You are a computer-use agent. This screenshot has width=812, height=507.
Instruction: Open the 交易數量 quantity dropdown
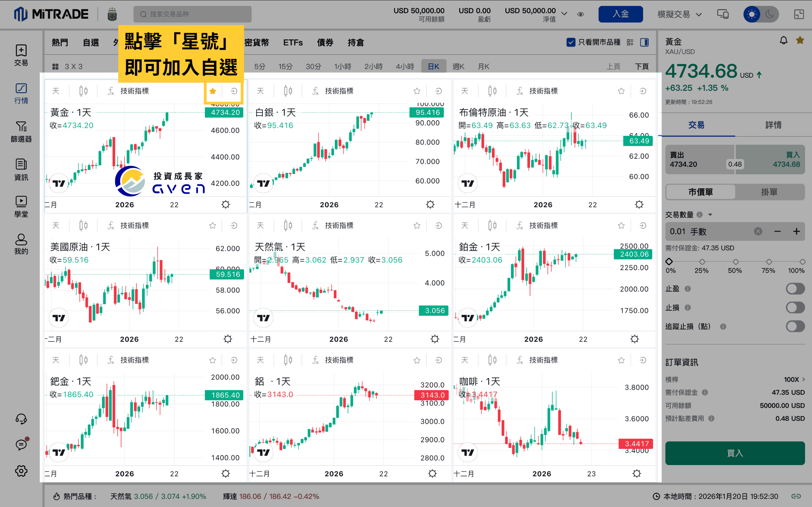click(711, 215)
